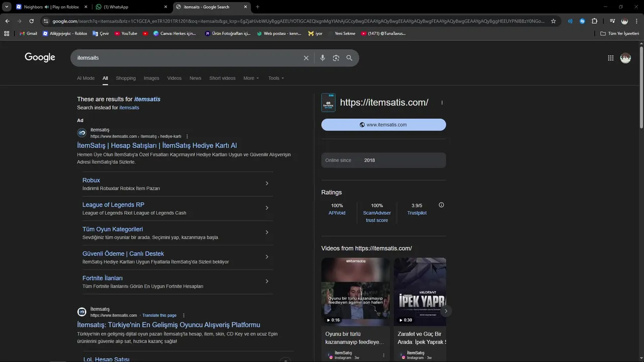Click the Google search input field
The width and height of the screenshot is (644, 362).
pos(187,58)
